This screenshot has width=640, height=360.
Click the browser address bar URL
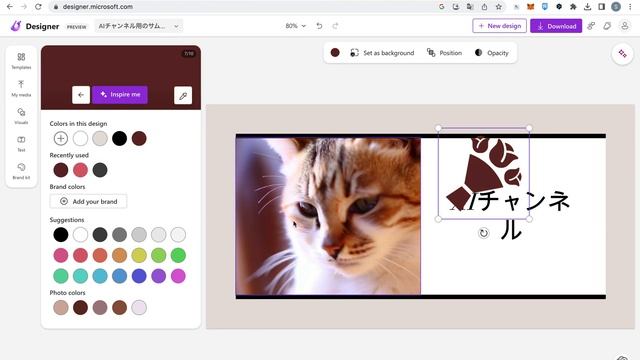pyautogui.click(x=98, y=7)
